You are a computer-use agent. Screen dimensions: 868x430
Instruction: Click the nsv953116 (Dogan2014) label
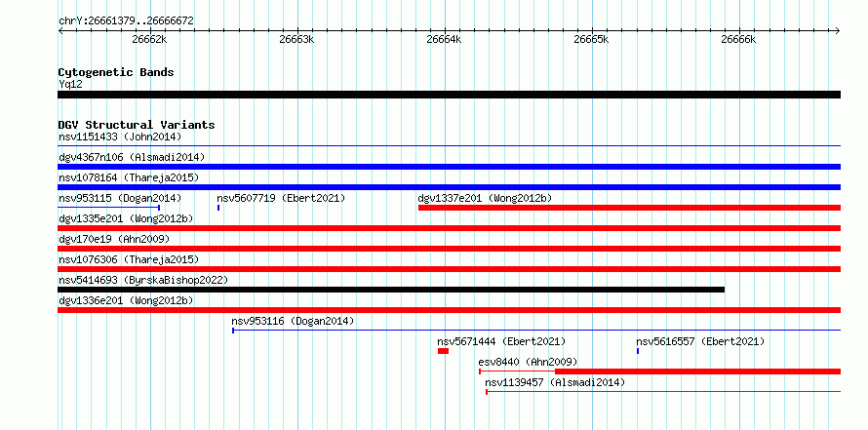pyautogui.click(x=293, y=321)
